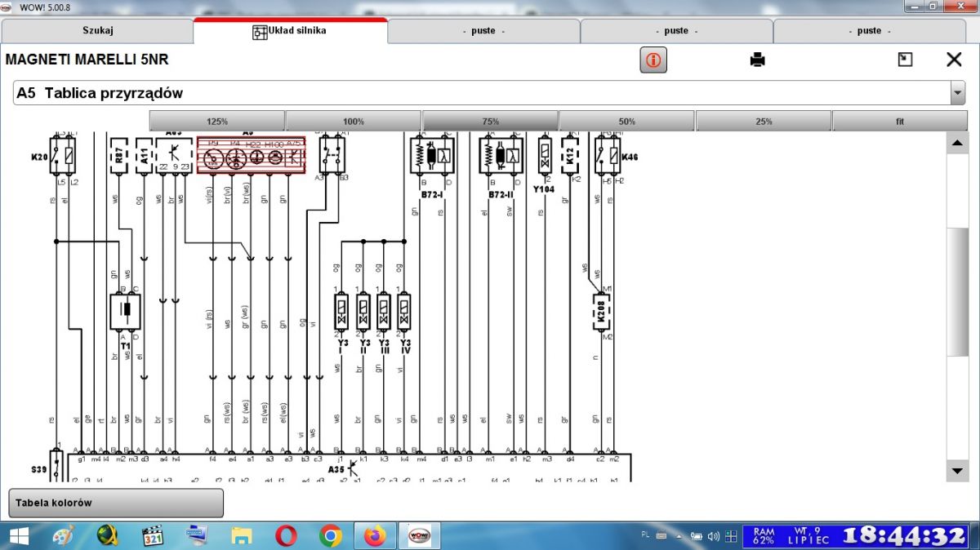
Task: Select the A35 component symbol
Action: tap(351, 469)
